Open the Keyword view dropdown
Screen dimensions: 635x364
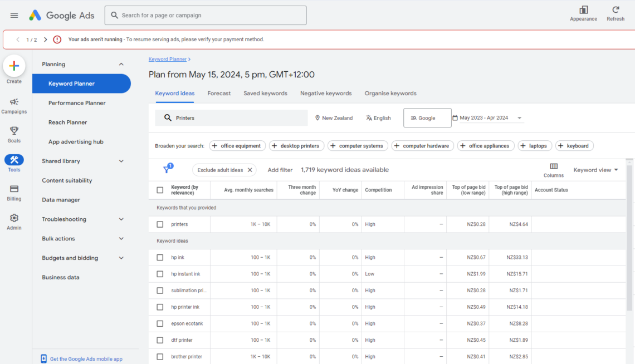tap(595, 169)
